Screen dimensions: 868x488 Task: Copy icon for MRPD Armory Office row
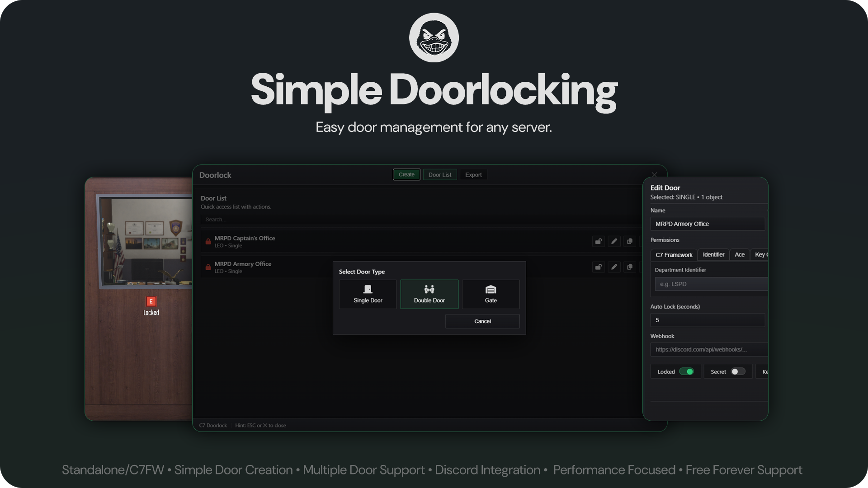pyautogui.click(x=630, y=267)
